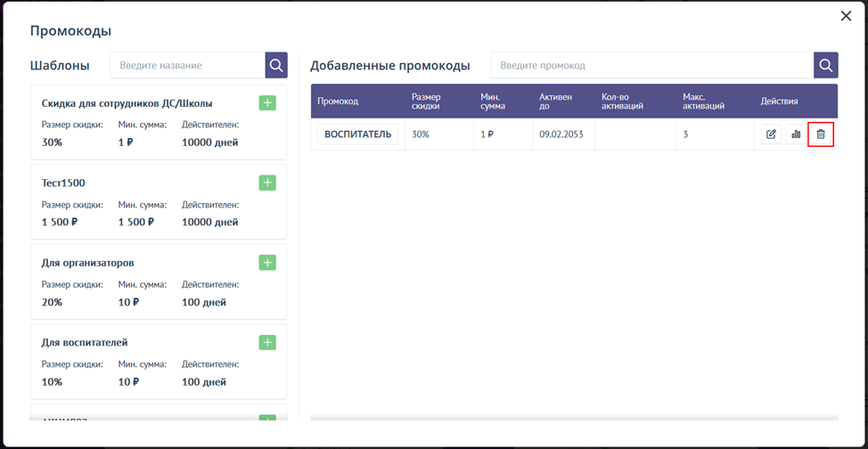This screenshot has width=868, height=449.
Task: Select the 'Тест1500' template card title
Action: click(x=63, y=183)
